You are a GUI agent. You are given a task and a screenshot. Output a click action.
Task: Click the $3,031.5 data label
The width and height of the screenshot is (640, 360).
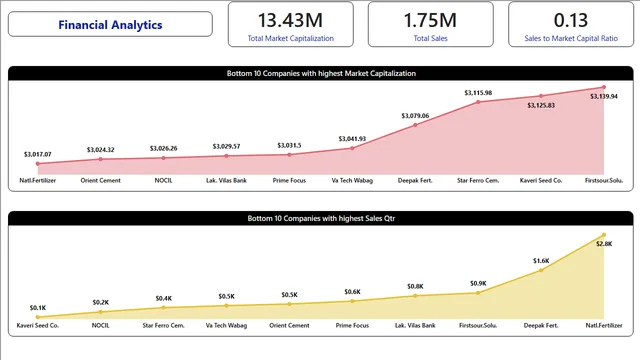[x=289, y=145]
